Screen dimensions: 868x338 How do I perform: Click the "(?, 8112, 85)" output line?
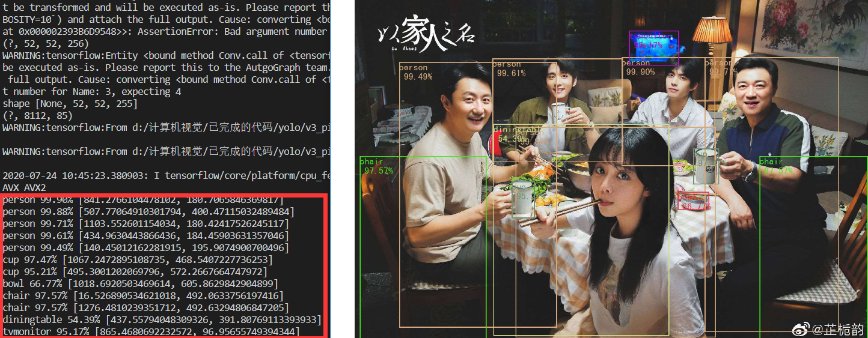(x=37, y=116)
